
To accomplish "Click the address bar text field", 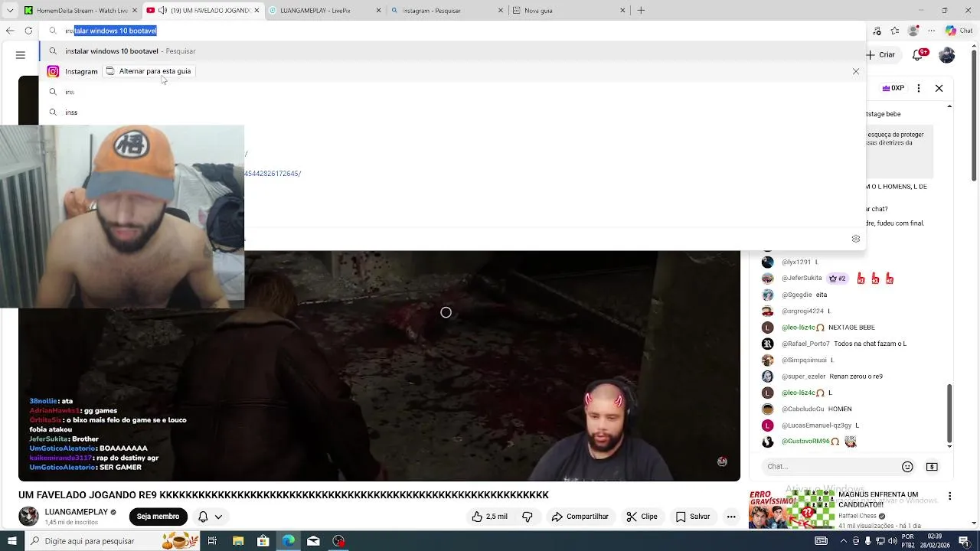I will pos(452,31).
